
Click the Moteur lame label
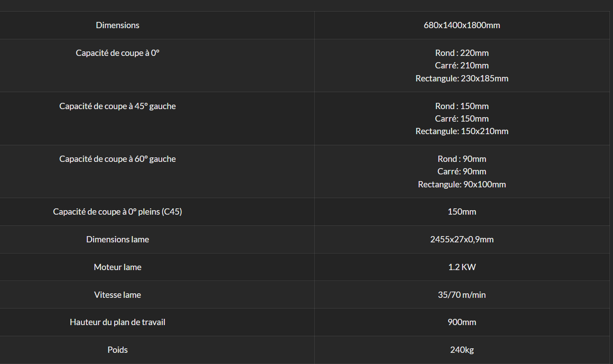117,267
